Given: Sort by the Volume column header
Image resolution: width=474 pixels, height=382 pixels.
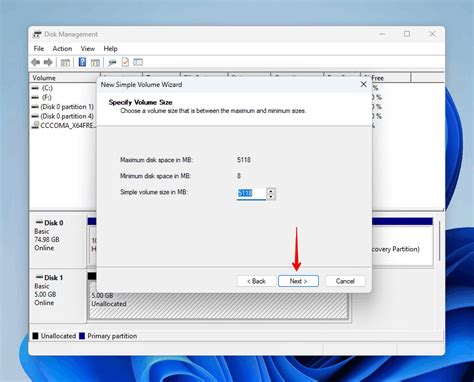Looking at the screenshot, I should 65,78.
